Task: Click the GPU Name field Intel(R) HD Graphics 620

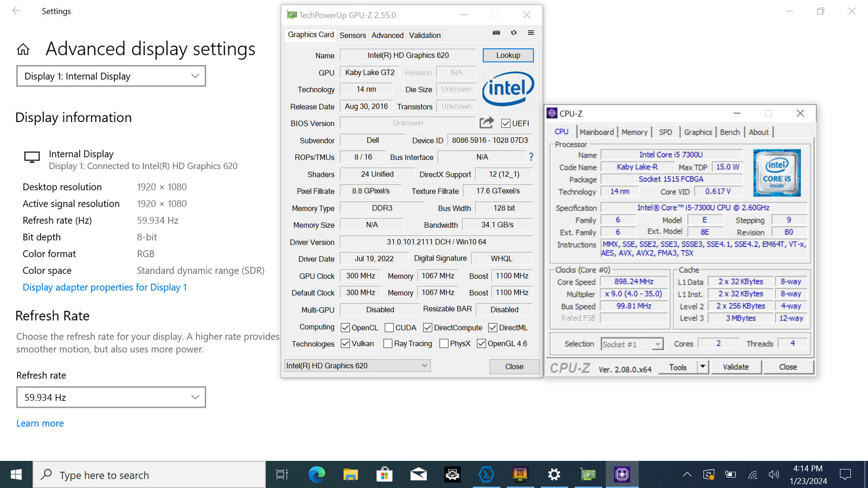Action: tap(408, 55)
